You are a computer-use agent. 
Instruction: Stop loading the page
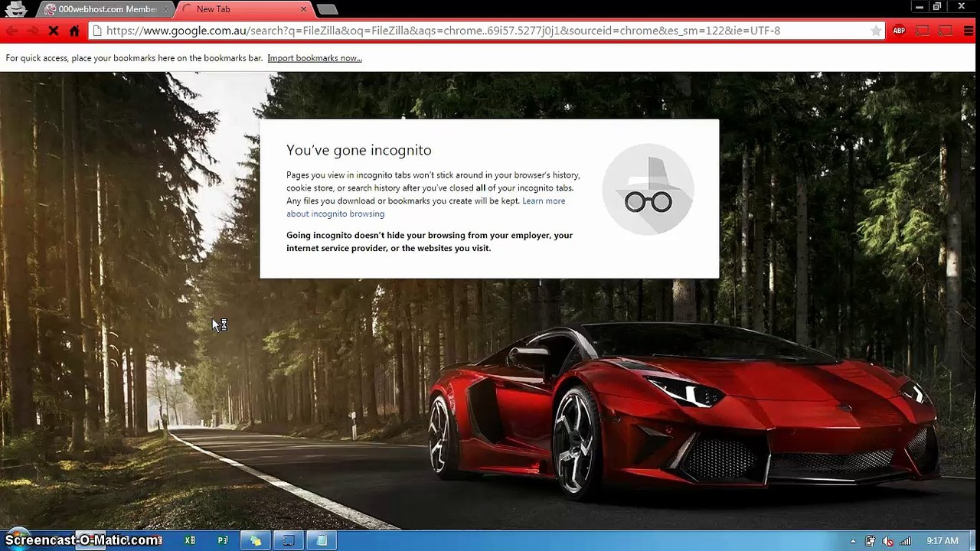pos(54,31)
